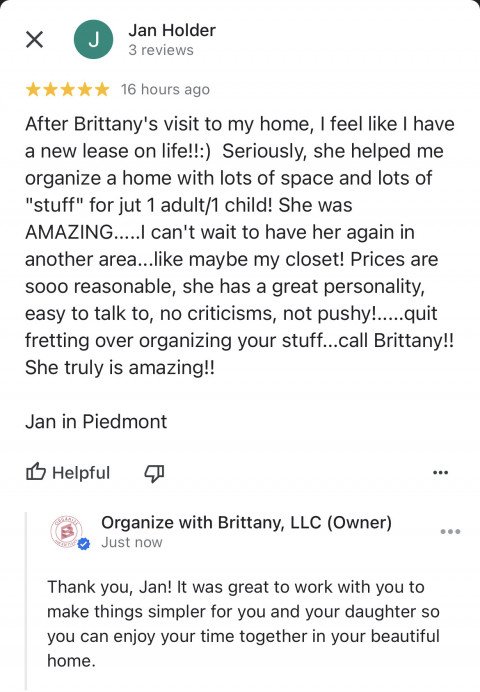Click the first yellow rating star
Screen dimensions: 480x692
[33, 89]
